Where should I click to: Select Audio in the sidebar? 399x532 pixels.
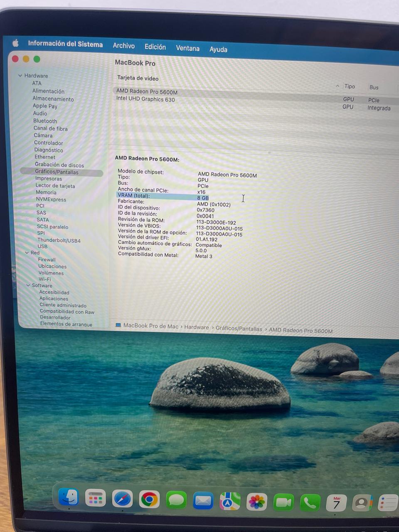(40, 113)
